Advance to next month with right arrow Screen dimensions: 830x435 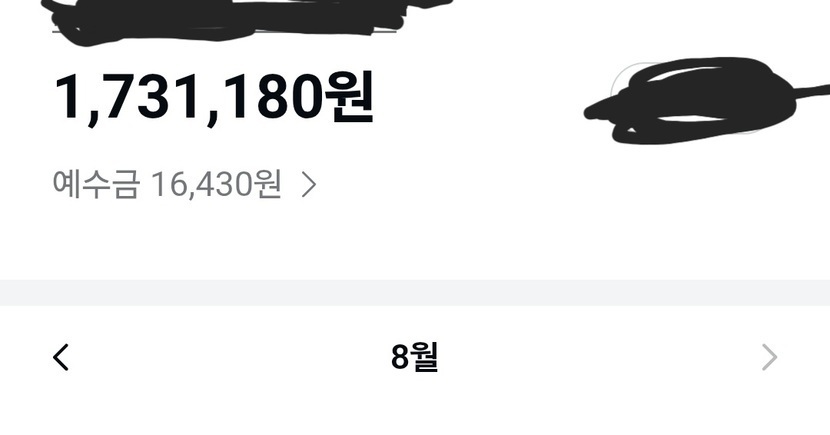click(769, 357)
